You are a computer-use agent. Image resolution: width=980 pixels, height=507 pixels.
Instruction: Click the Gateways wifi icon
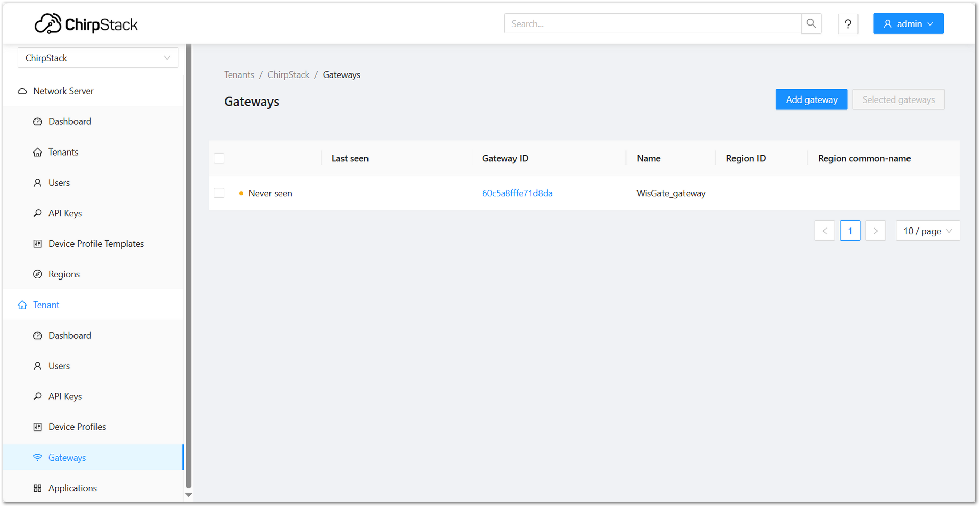[38, 458]
